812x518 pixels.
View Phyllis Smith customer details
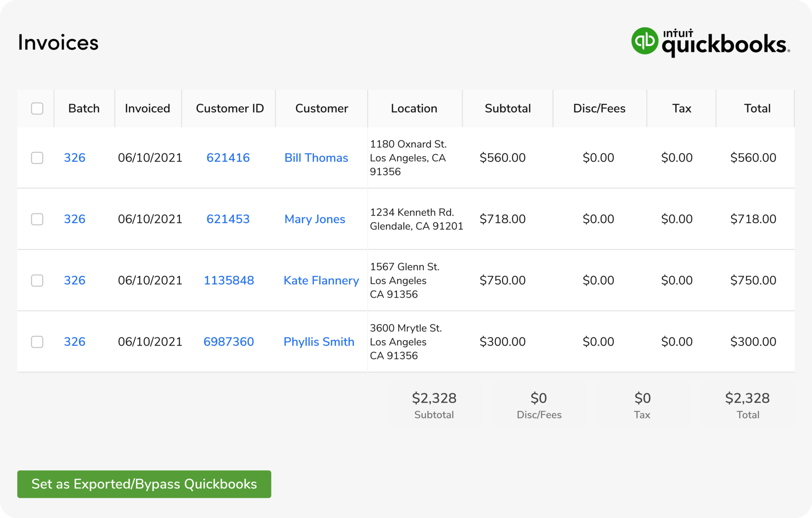point(319,342)
